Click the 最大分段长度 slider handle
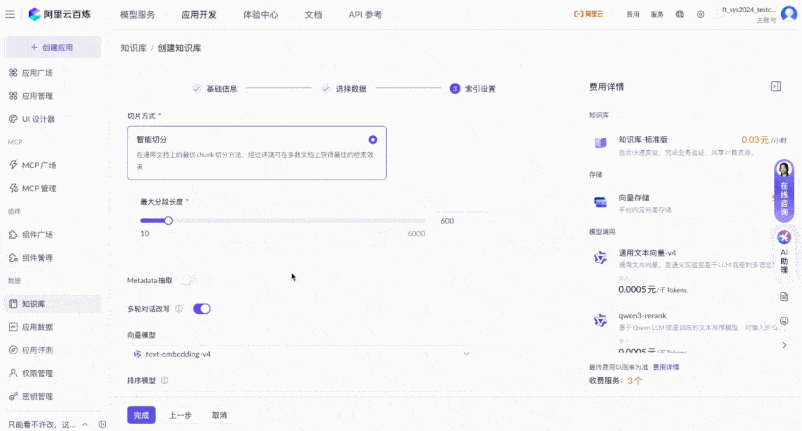 pyautogui.click(x=168, y=221)
